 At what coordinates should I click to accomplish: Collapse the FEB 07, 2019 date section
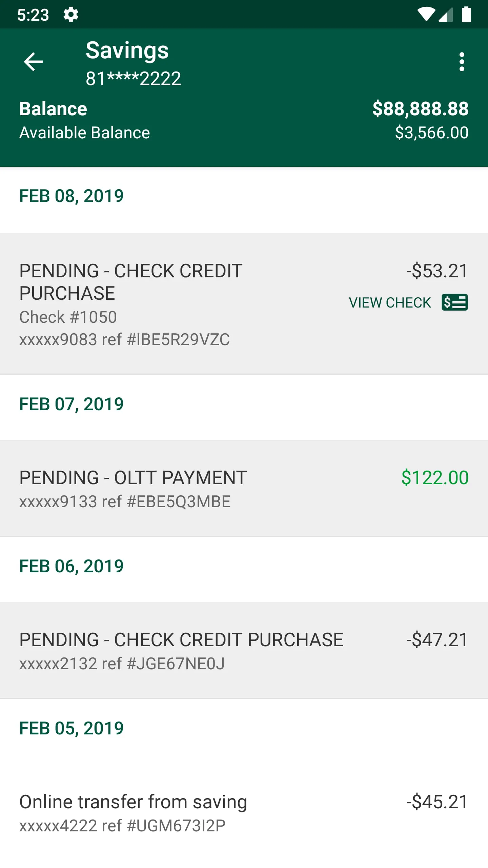71,404
